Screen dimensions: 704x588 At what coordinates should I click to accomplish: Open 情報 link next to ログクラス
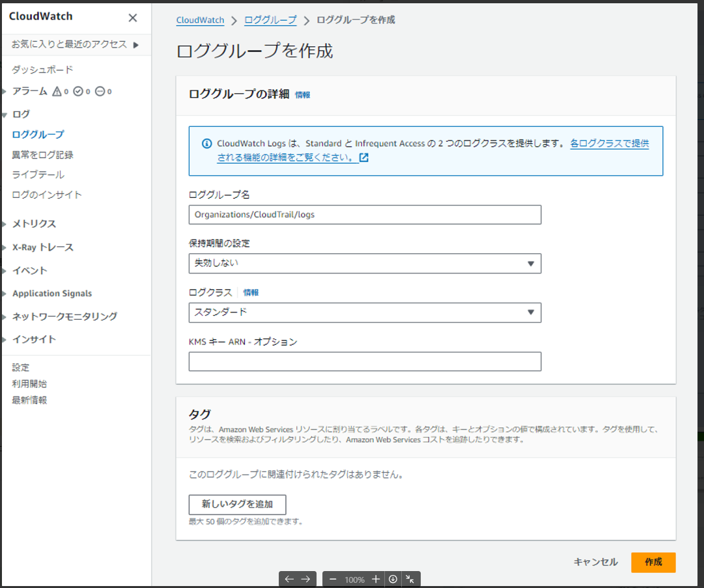[x=251, y=292]
